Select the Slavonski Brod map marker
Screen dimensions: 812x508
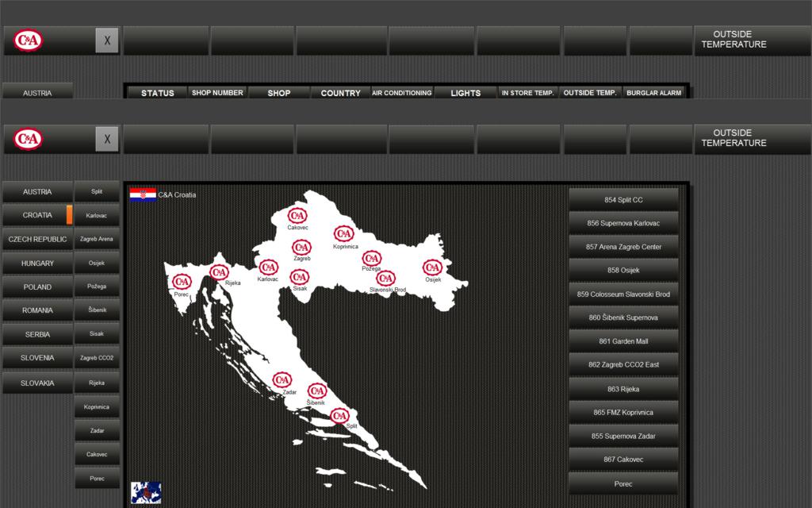pyautogui.click(x=386, y=279)
